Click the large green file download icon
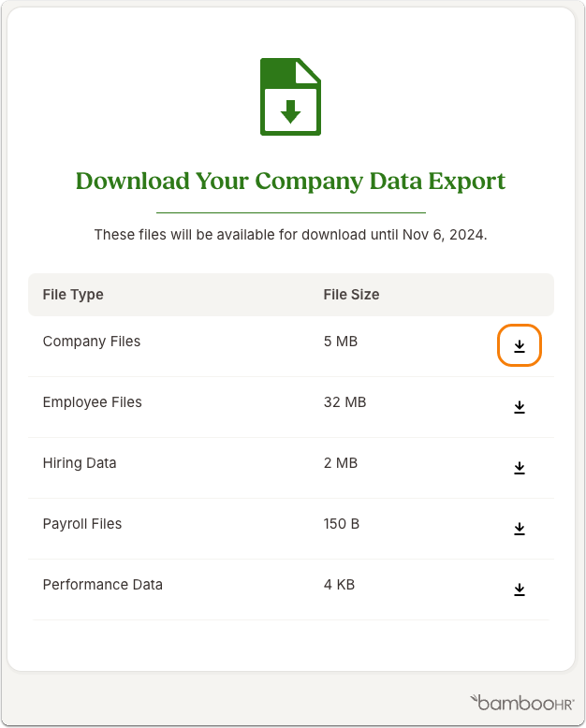The width and height of the screenshot is (586, 728). tap(291, 96)
